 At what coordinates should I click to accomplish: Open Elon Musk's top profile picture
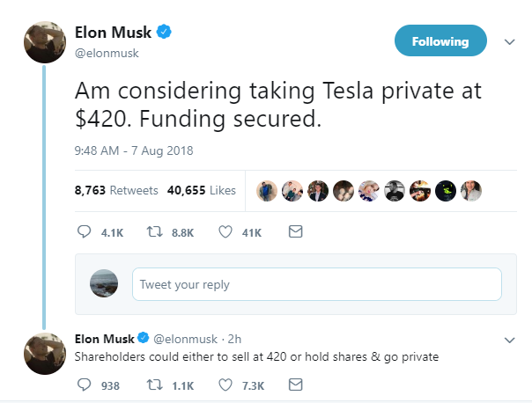(44, 41)
